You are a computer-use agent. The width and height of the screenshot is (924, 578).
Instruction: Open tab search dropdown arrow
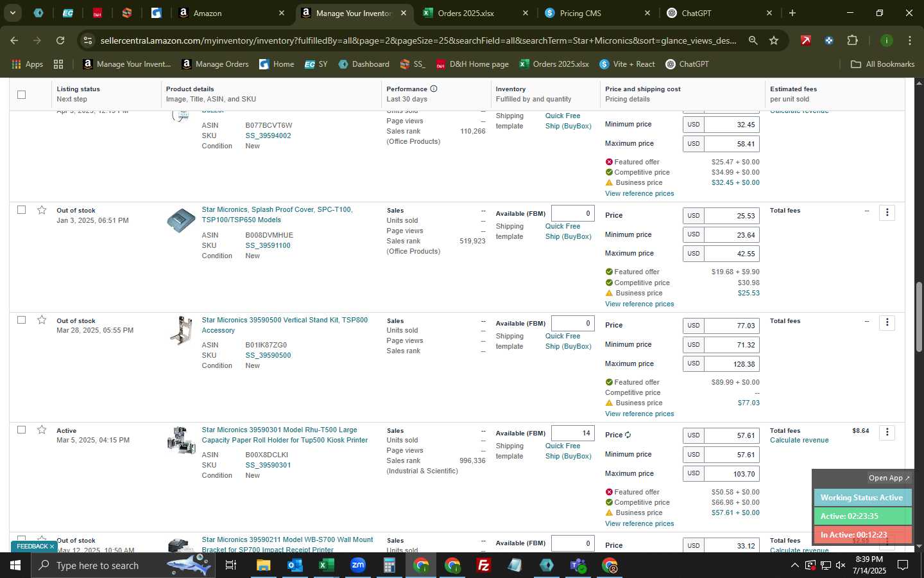click(x=12, y=13)
